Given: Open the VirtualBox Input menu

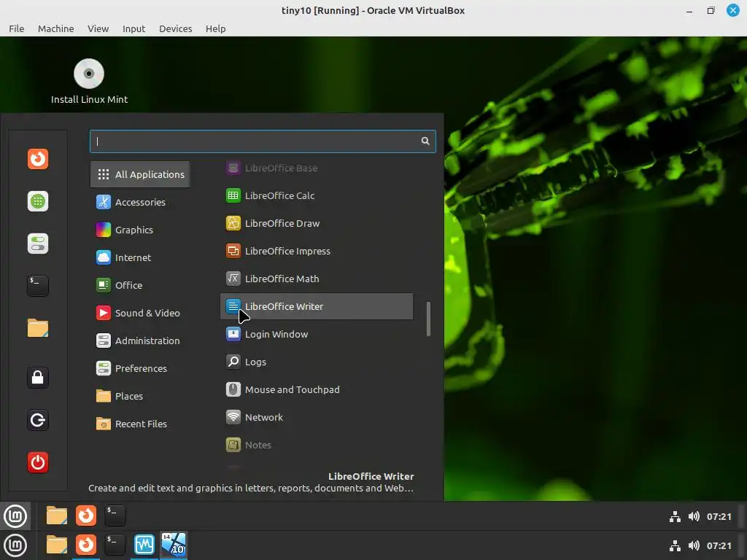Looking at the screenshot, I should click(x=134, y=28).
